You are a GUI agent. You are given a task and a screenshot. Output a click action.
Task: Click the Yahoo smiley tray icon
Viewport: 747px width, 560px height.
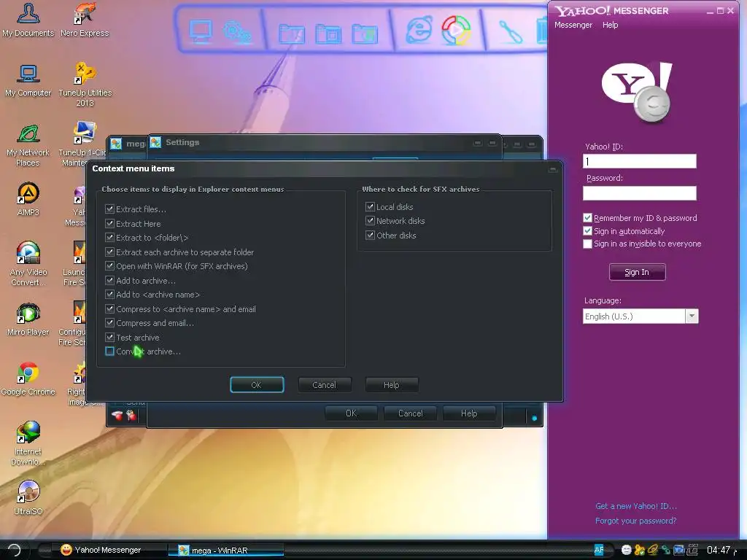click(627, 550)
